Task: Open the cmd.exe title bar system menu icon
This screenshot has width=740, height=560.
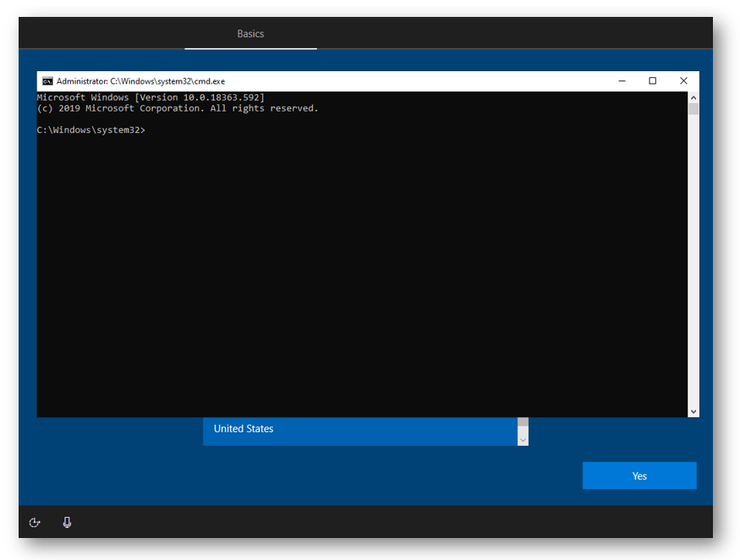Action: (47, 81)
